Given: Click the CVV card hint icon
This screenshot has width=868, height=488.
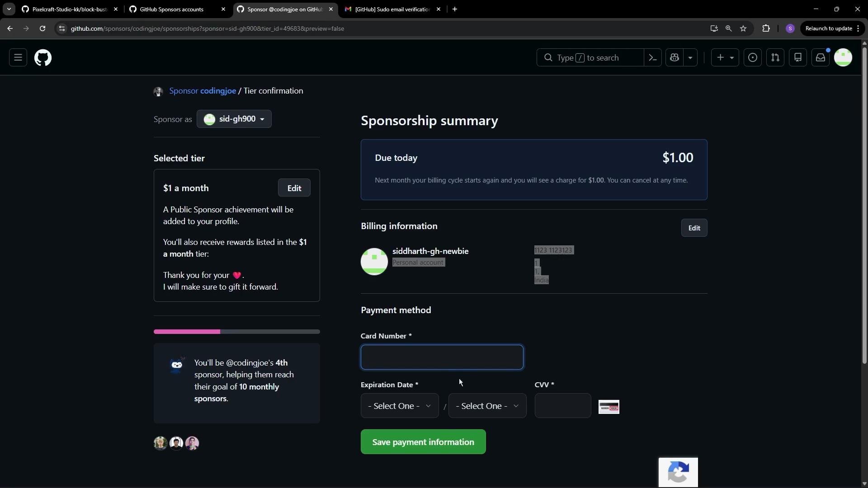Looking at the screenshot, I should tap(609, 407).
